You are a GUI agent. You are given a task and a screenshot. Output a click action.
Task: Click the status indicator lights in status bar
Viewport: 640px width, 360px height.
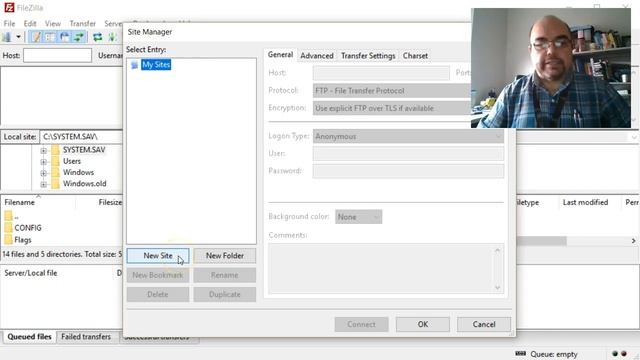(620, 354)
